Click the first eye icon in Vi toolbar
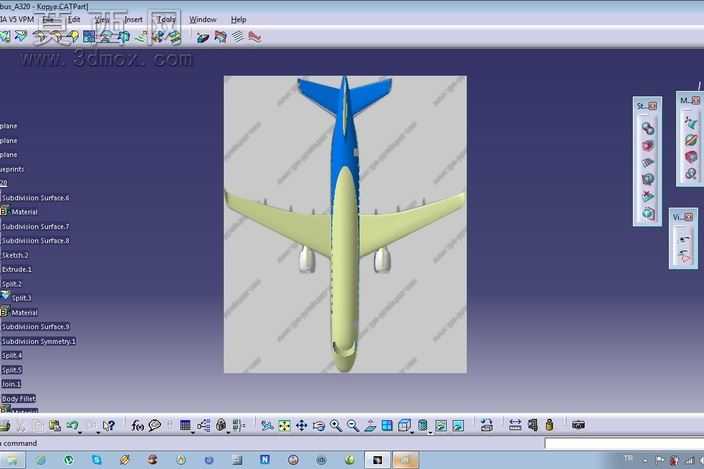The width and height of the screenshot is (704, 469). pyautogui.click(x=683, y=240)
